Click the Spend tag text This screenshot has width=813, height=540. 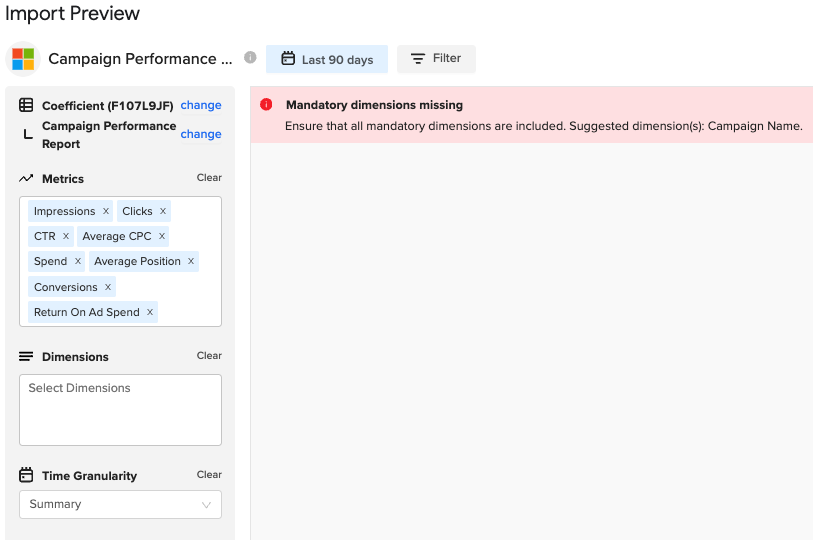point(50,261)
